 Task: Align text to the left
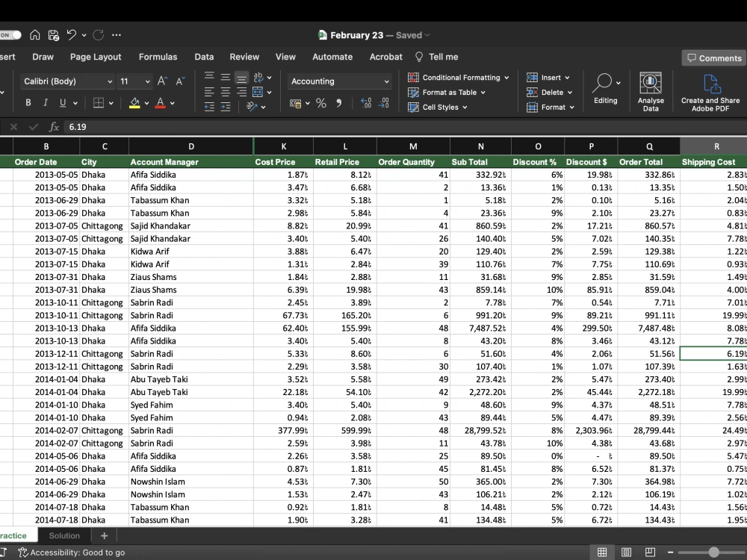(209, 92)
